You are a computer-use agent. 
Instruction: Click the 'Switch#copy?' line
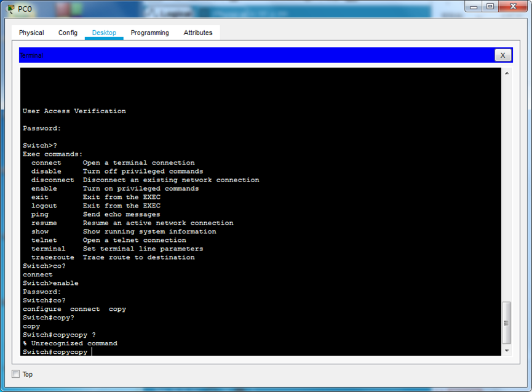click(x=49, y=318)
